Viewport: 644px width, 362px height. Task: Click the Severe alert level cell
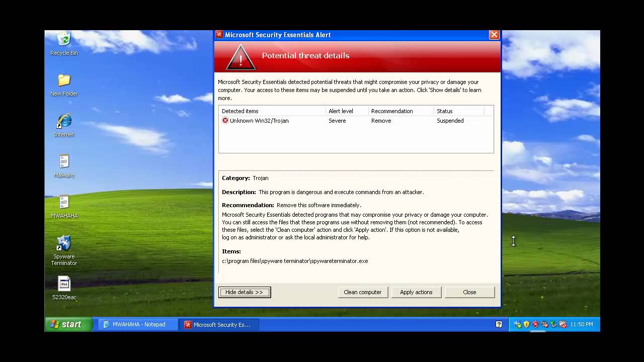pyautogui.click(x=337, y=121)
